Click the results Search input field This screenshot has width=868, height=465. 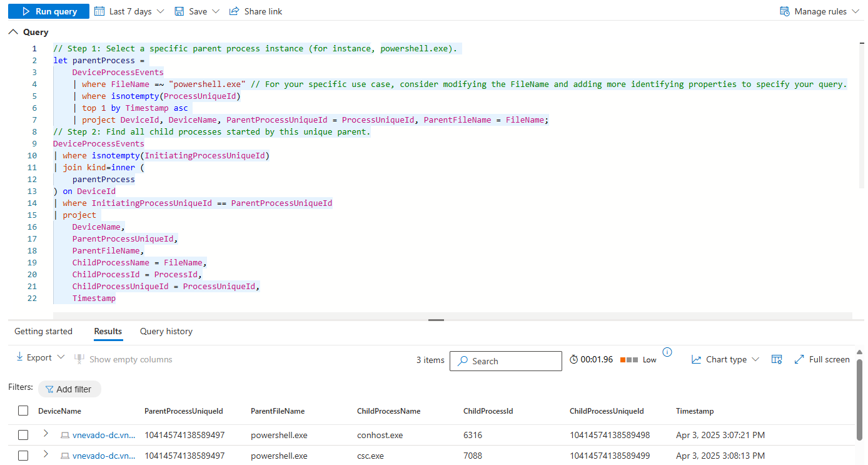click(x=505, y=361)
